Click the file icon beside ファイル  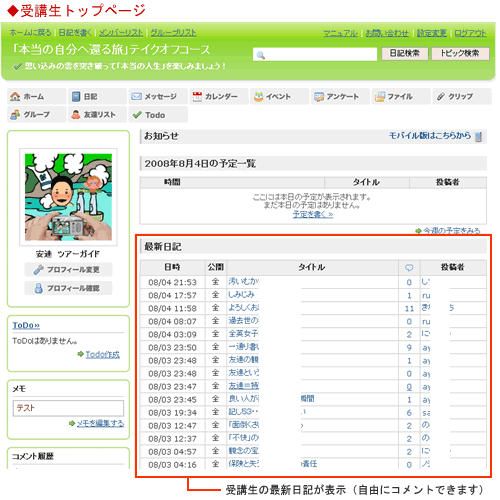(380, 96)
